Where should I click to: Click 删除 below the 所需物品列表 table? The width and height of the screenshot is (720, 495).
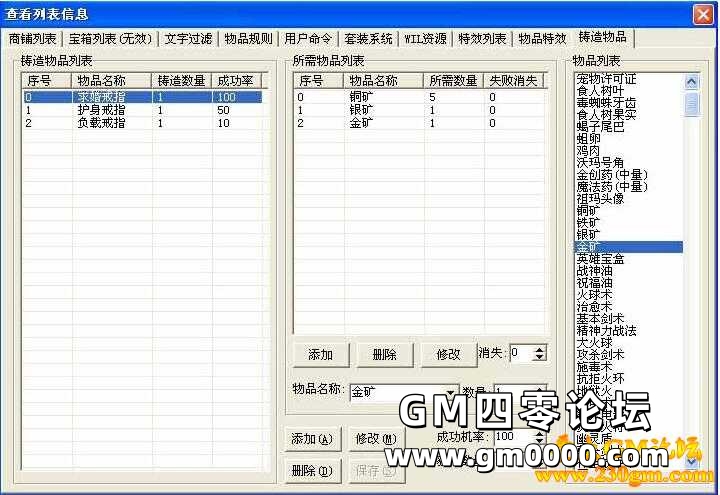tap(384, 354)
